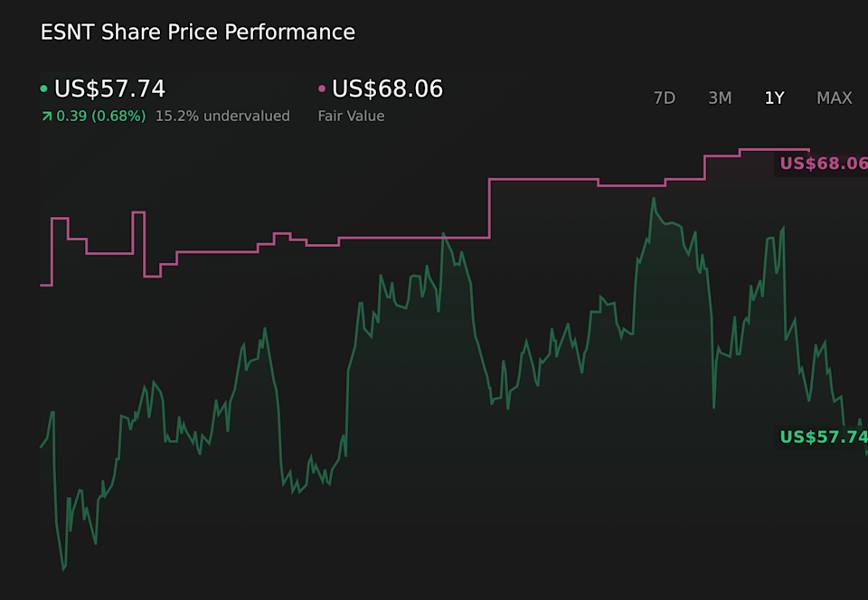Select the 3M time range
The width and height of the screenshot is (868, 600).
tap(720, 98)
